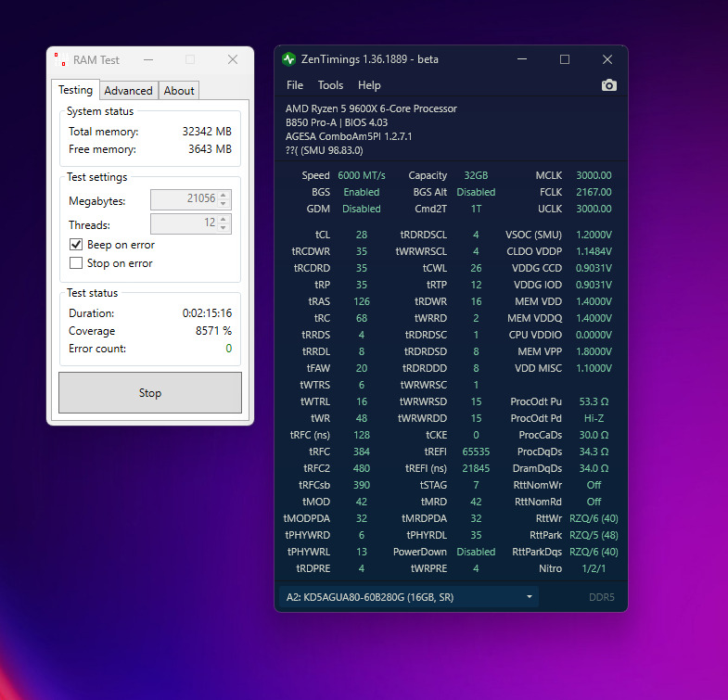
Task: Switch to the About tab
Action: (179, 91)
